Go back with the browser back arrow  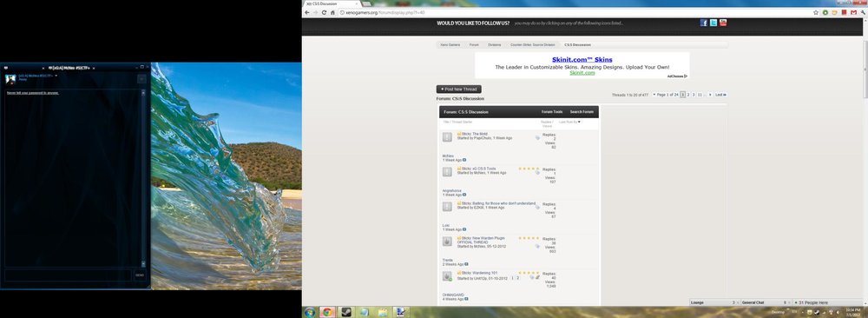pos(307,12)
